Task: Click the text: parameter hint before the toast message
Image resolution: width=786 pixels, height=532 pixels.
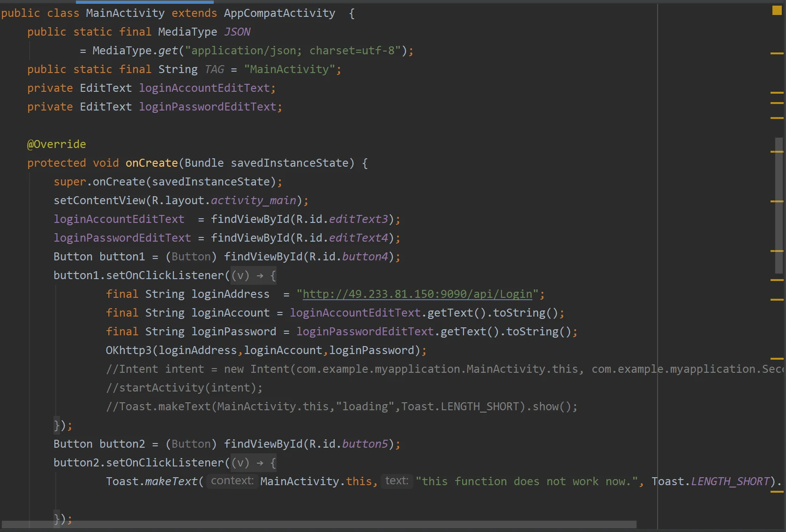Action: coord(396,480)
